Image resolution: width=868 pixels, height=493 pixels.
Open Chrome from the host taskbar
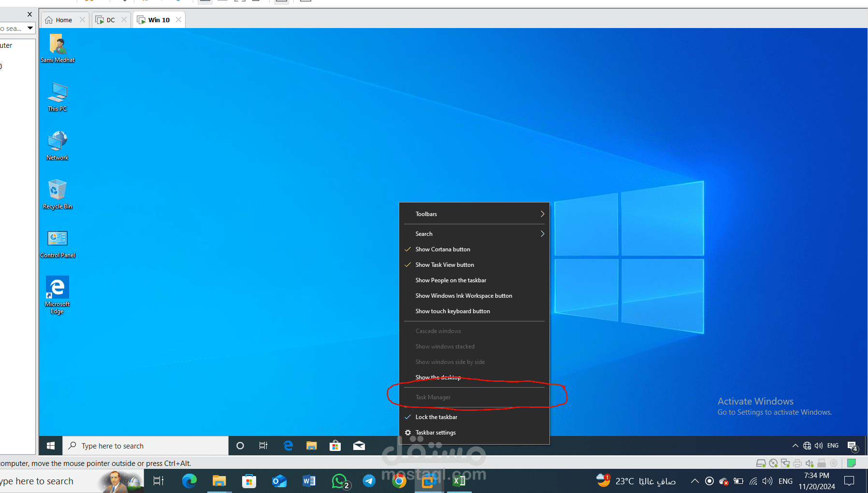(x=399, y=481)
